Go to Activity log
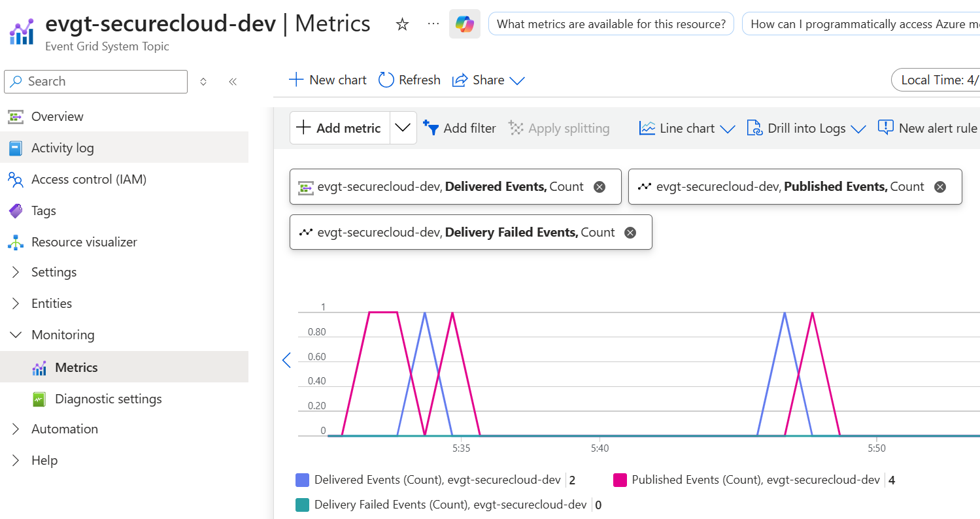This screenshot has height=519, width=980. [x=62, y=148]
